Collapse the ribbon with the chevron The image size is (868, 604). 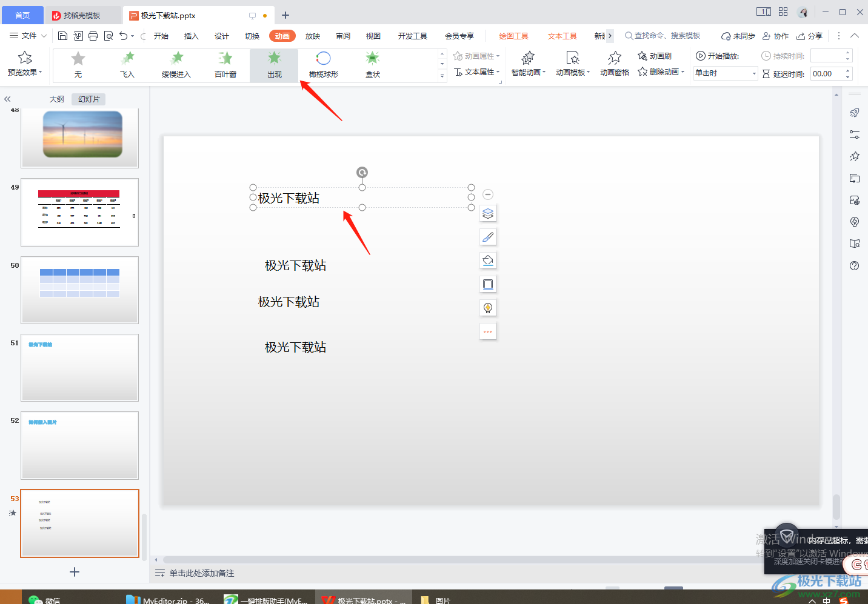[x=855, y=36]
